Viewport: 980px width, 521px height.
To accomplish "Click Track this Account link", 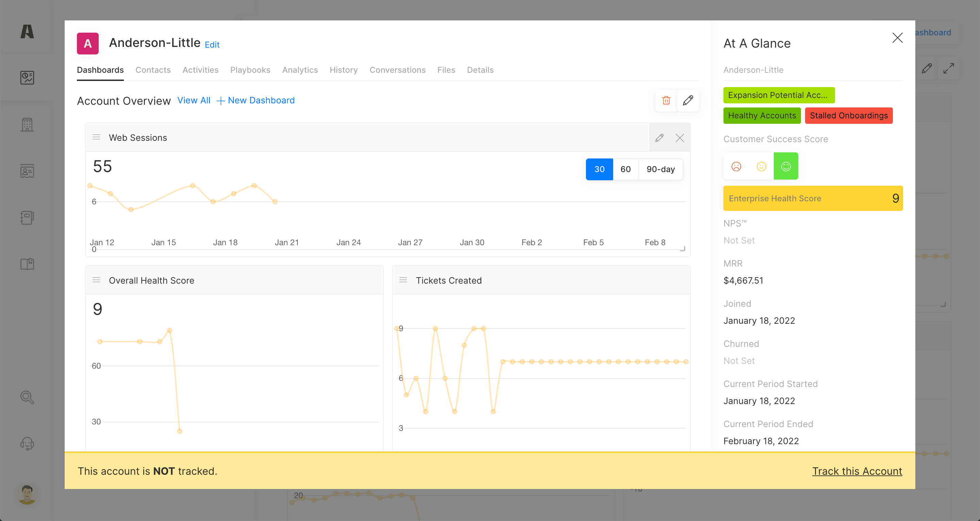I will pyautogui.click(x=857, y=471).
